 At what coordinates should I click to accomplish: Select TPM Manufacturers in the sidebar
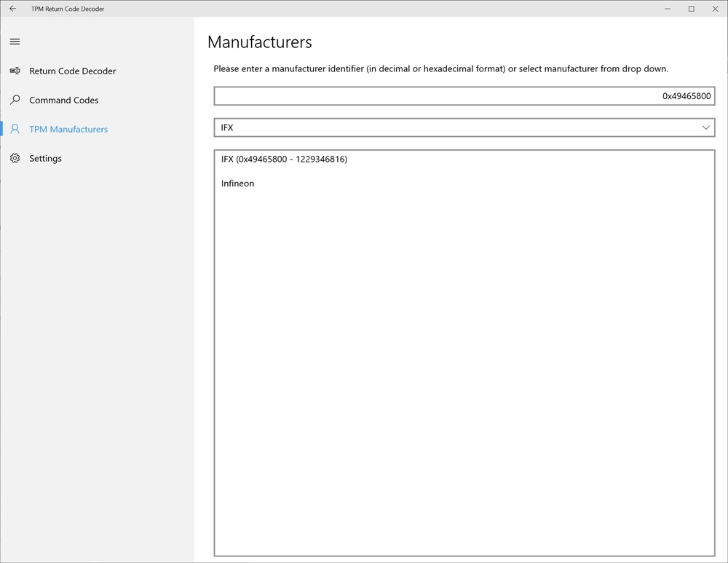[x=68, y=129]
